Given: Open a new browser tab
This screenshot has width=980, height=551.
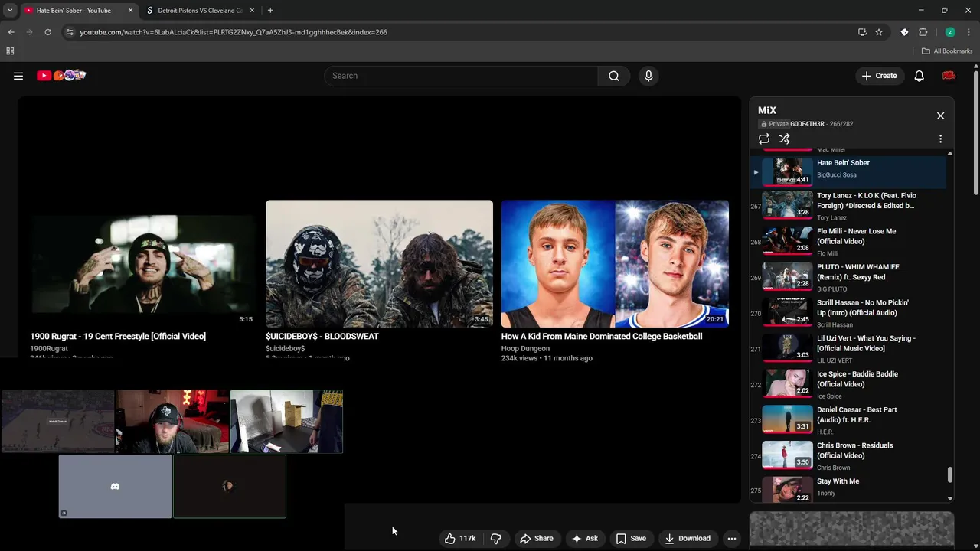Looking at the screenshot, I should tap(270, 11).
